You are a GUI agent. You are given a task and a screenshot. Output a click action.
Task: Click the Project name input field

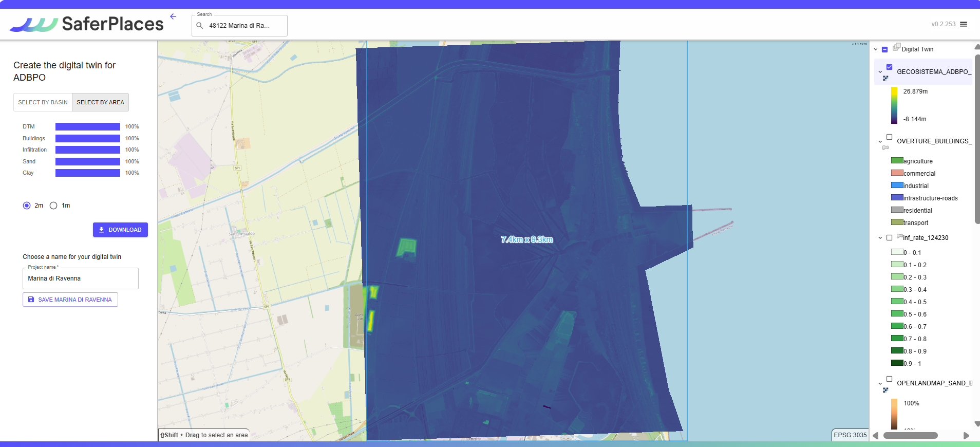click(81, 278)
